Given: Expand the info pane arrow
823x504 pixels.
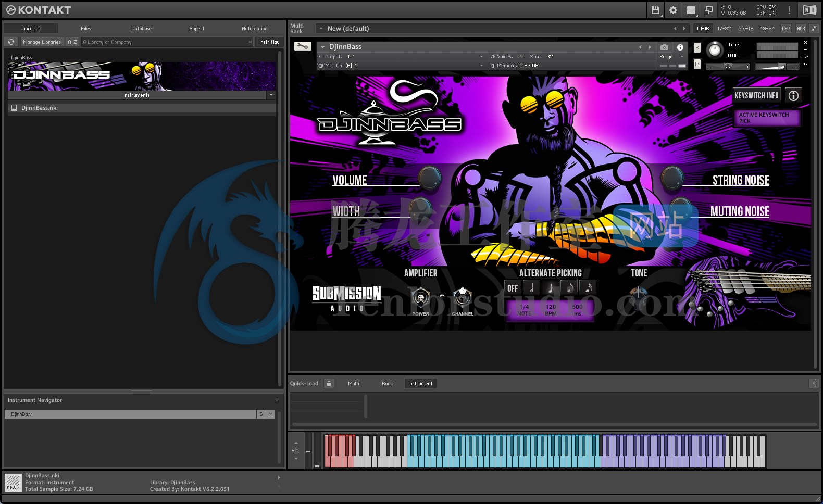Looking at the screenshot, I should 279,477.
